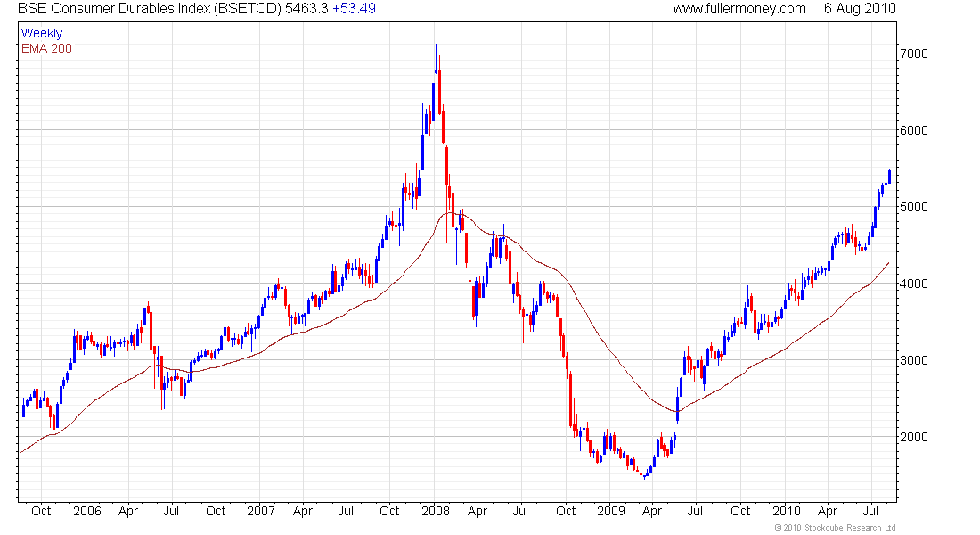Screen dimensions: 980x535
Task: Click the 2008 year label on the time axis
Action: click(436, 511)
